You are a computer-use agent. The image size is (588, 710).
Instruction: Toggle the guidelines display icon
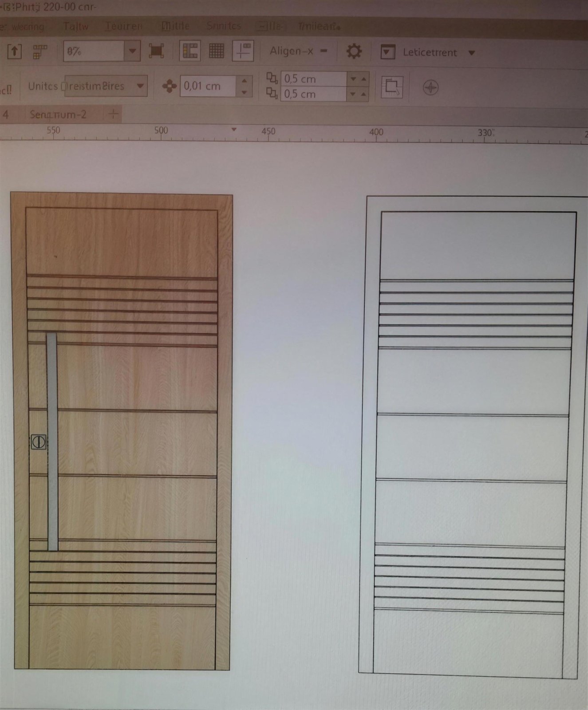[x=243, y=51]
